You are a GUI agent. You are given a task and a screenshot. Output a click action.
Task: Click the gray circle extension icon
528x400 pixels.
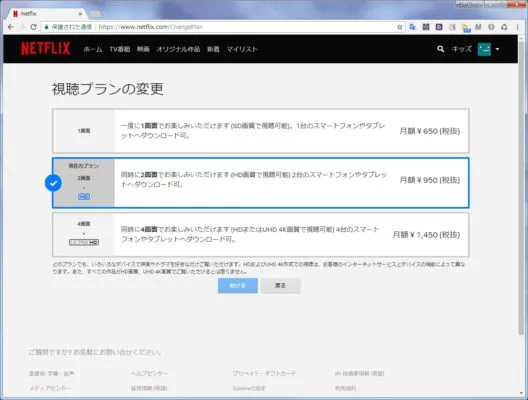click(491, 27)
